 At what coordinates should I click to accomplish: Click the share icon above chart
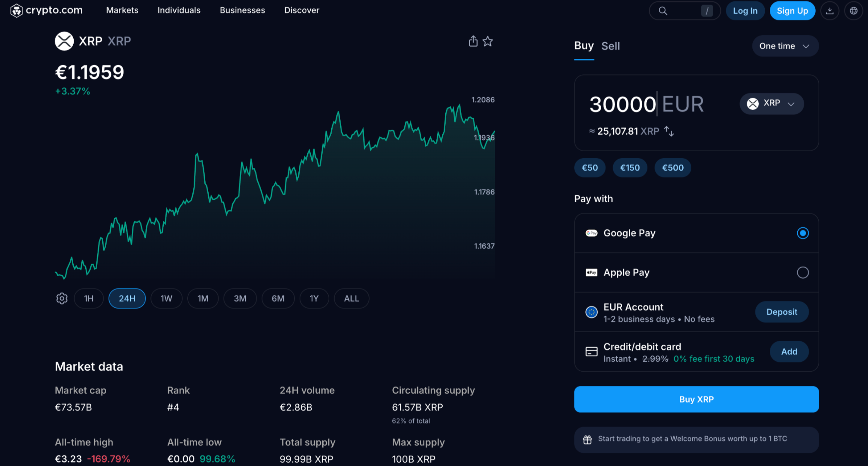473,41
